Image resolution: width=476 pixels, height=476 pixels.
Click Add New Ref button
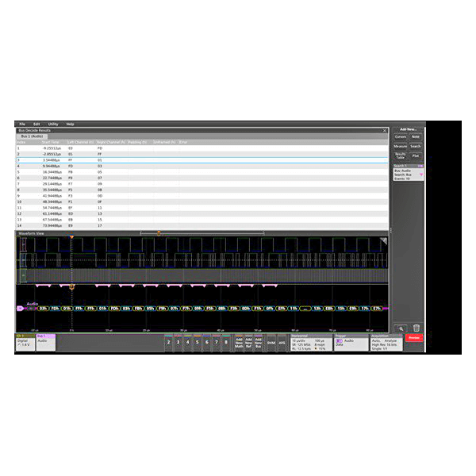248,343
